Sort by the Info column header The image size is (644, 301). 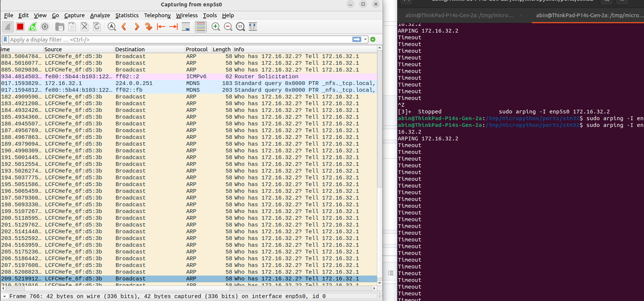pyautogui.click(x=304, y=49)
